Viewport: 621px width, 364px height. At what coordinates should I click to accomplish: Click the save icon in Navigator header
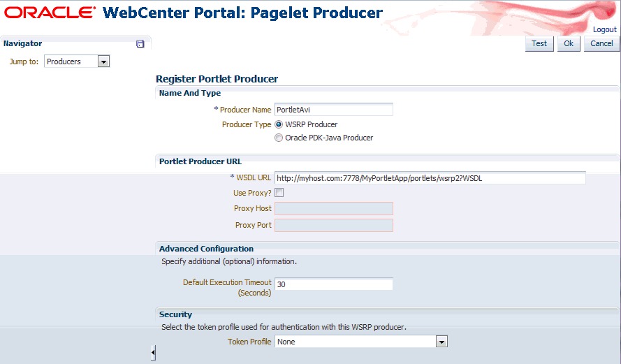[140, 44]
